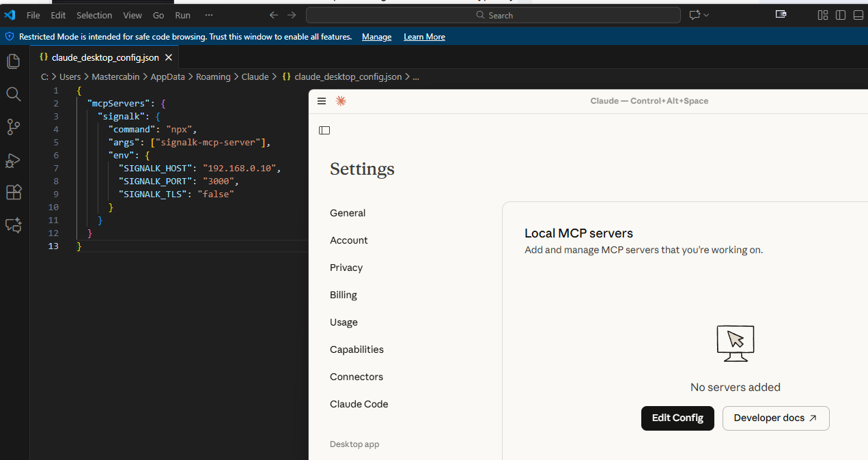Toggle the Claude sidebar panel icon
The width and height of the screenshot is (868, 460).
pos(324,130)
